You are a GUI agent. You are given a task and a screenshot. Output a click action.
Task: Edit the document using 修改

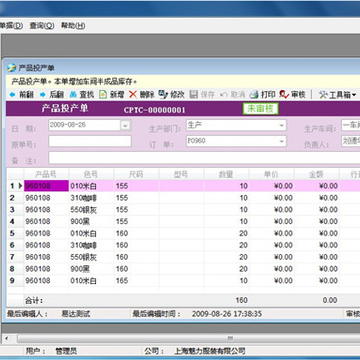click(172, 95)
